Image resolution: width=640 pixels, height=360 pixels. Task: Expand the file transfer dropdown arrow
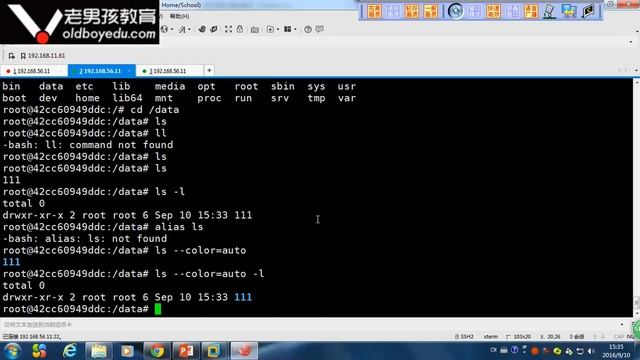click(278, 29)
